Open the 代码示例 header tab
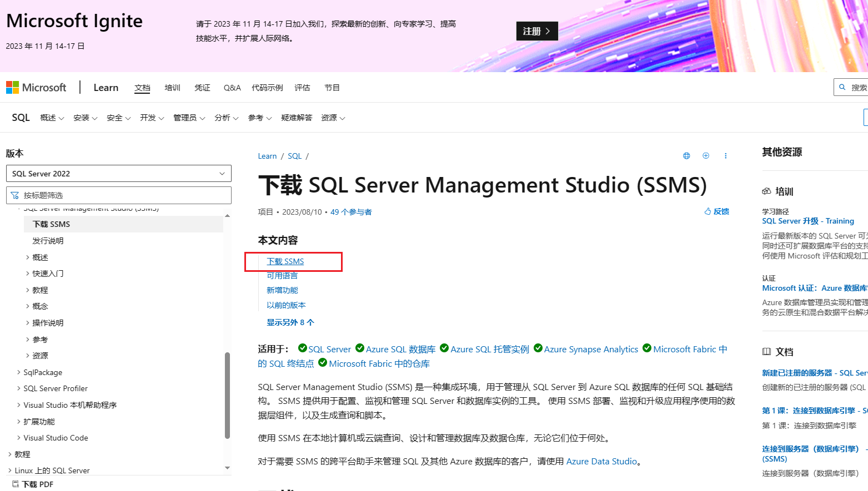The width and height of the screenshot is (868, 491). tap(267, 88)
